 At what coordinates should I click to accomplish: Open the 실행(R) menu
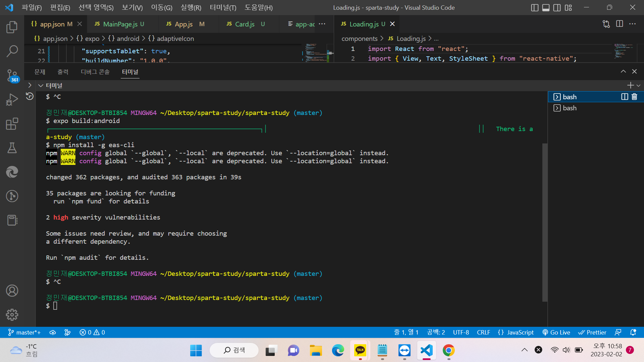click(191, 8)
